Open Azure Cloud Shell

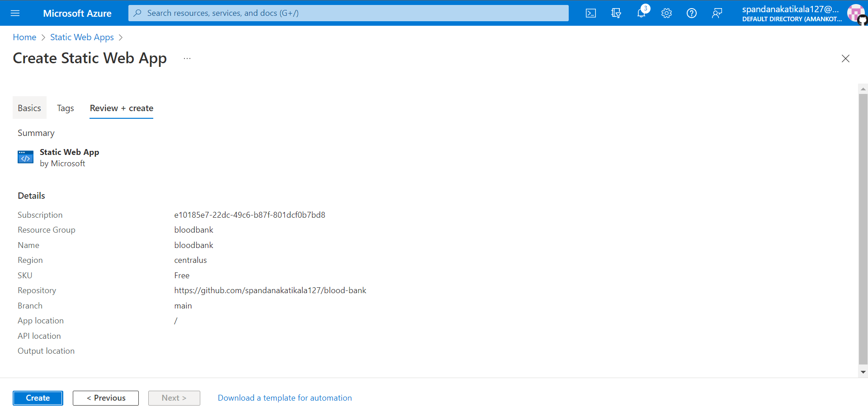click(x=590, y=13)
